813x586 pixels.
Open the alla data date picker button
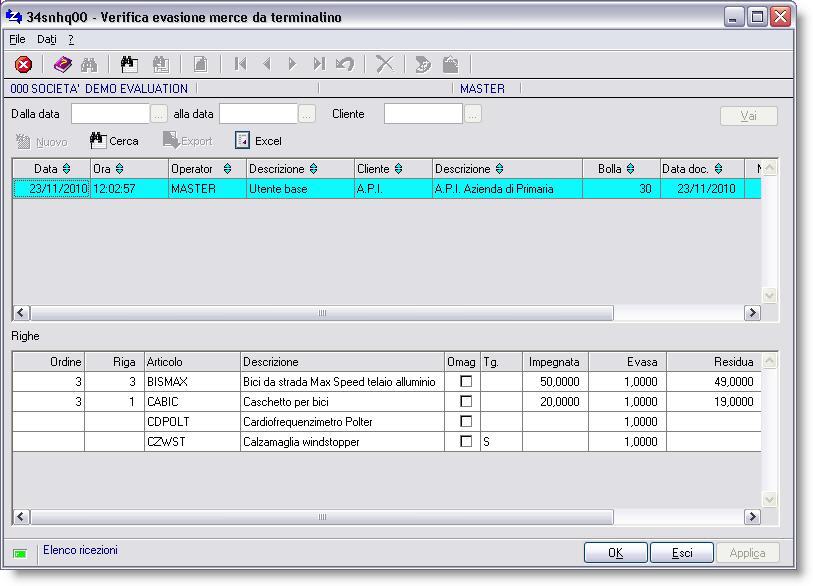coord(307,114)
